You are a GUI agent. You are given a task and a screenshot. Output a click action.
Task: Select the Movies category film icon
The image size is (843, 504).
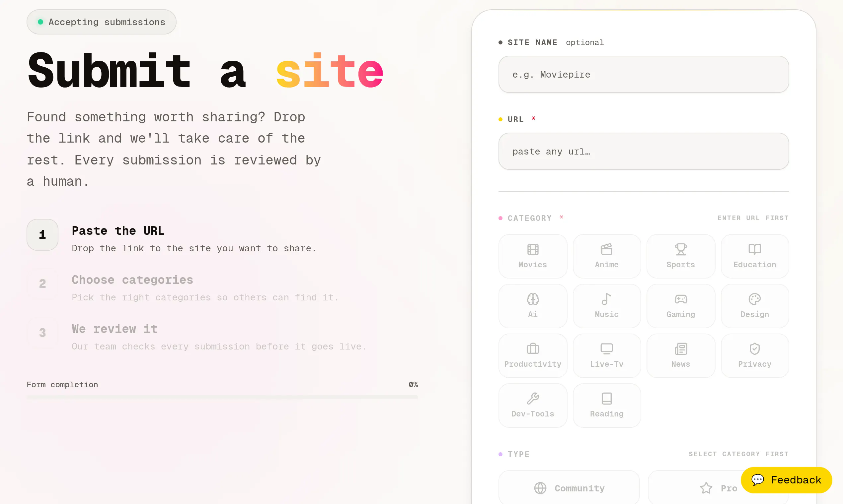coord(533,249)
